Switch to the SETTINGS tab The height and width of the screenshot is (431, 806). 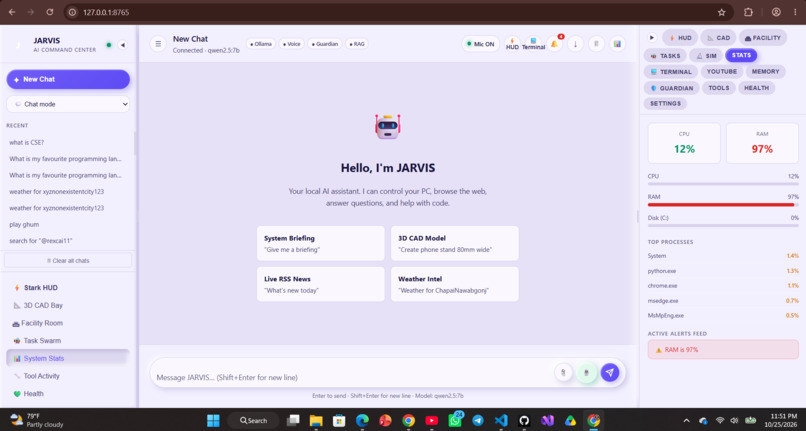click(665, 103)
